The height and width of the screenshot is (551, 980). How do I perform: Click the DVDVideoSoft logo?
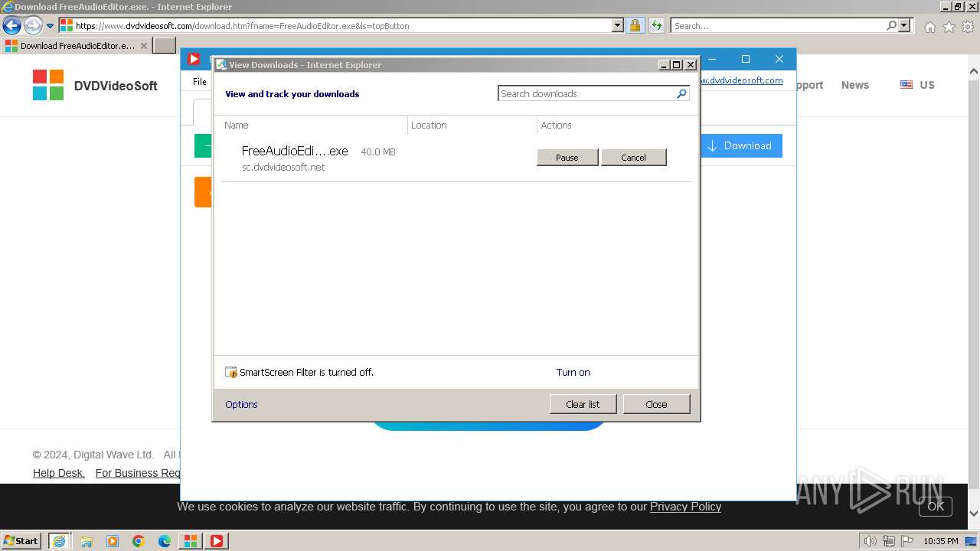pyautogui.click(x=95, y=85)
